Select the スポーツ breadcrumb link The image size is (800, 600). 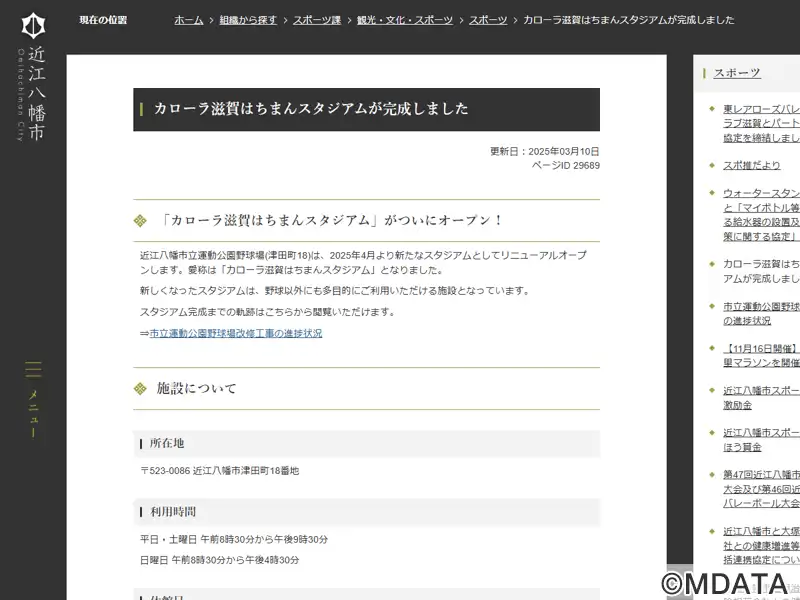click(x=488, y=20)
